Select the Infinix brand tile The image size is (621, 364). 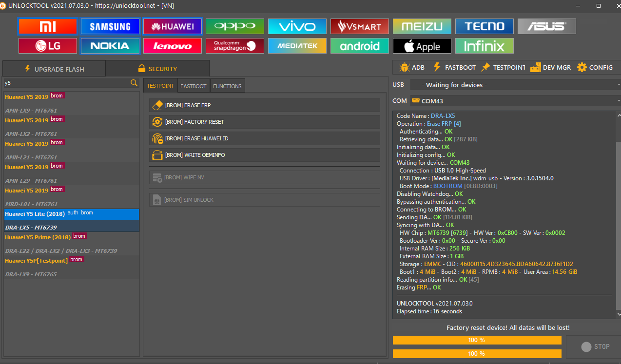485,46
